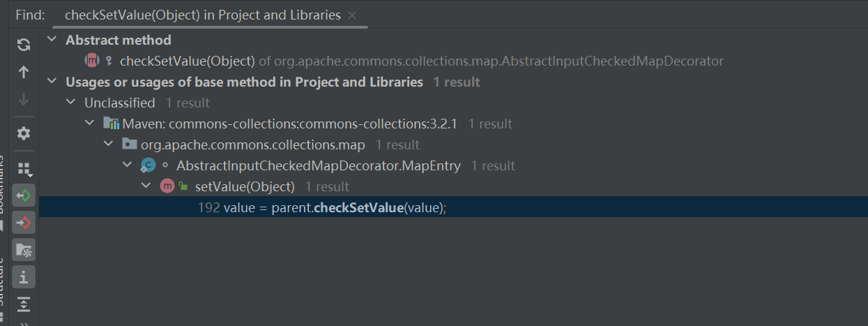Click the Rerun refresh icon
868x326 pixels.
24,45
